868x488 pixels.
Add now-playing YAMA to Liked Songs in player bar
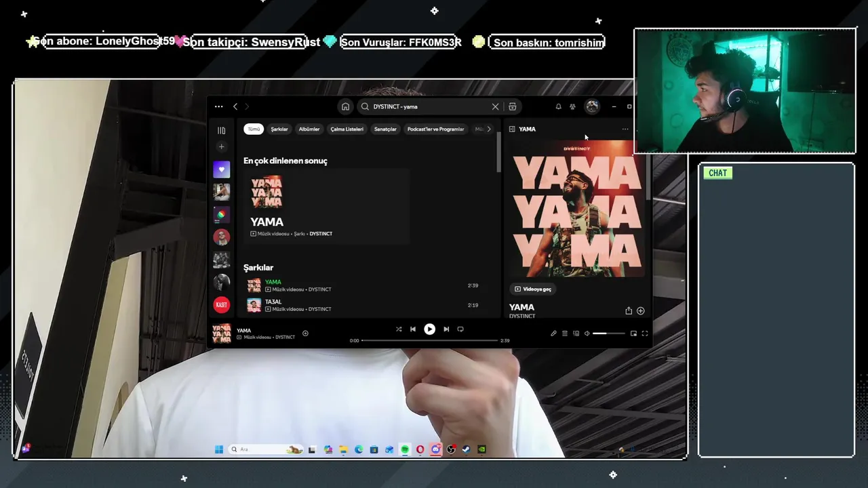tap(305, 333)
